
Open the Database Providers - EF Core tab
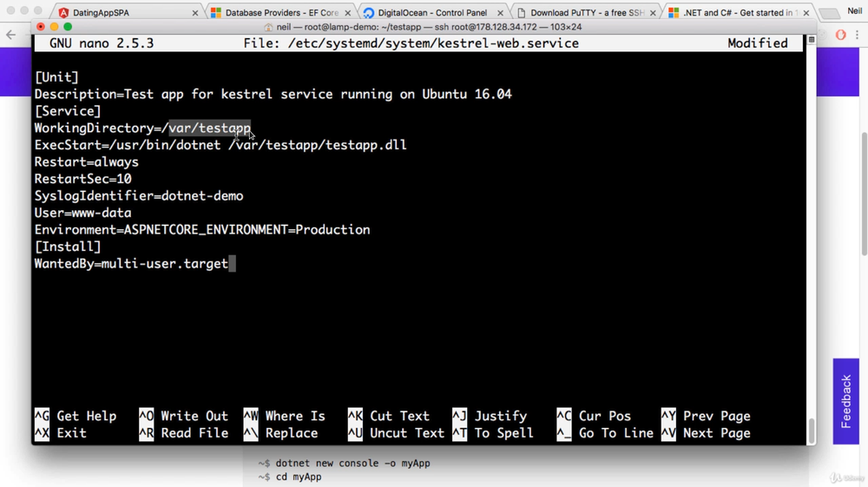(281, 12)
